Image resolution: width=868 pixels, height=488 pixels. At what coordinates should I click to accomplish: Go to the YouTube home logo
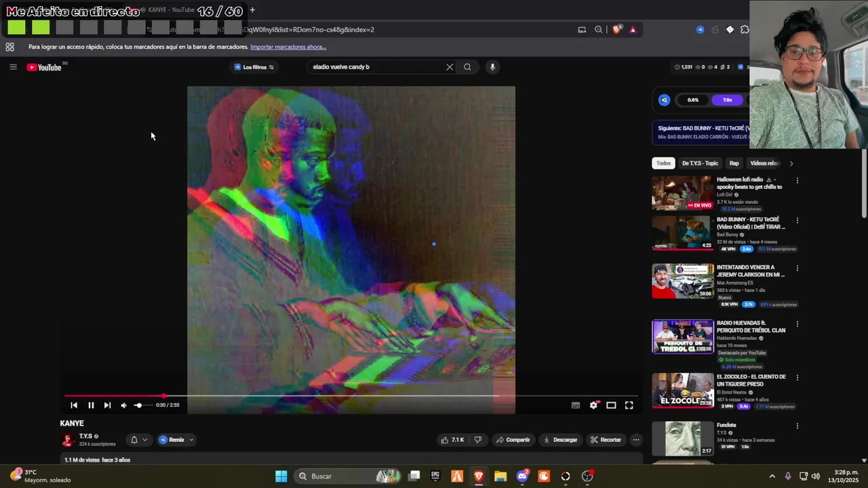[44, 67]
